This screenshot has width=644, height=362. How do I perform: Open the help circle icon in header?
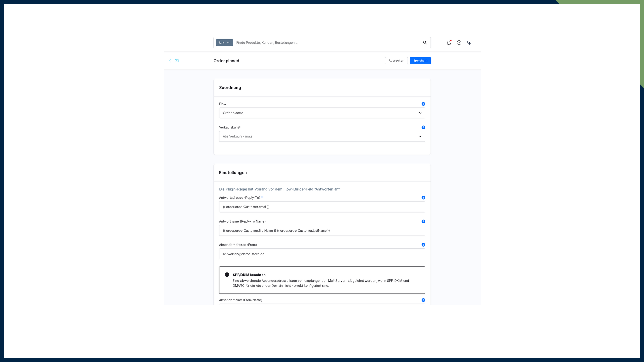[x=459, y=43]
